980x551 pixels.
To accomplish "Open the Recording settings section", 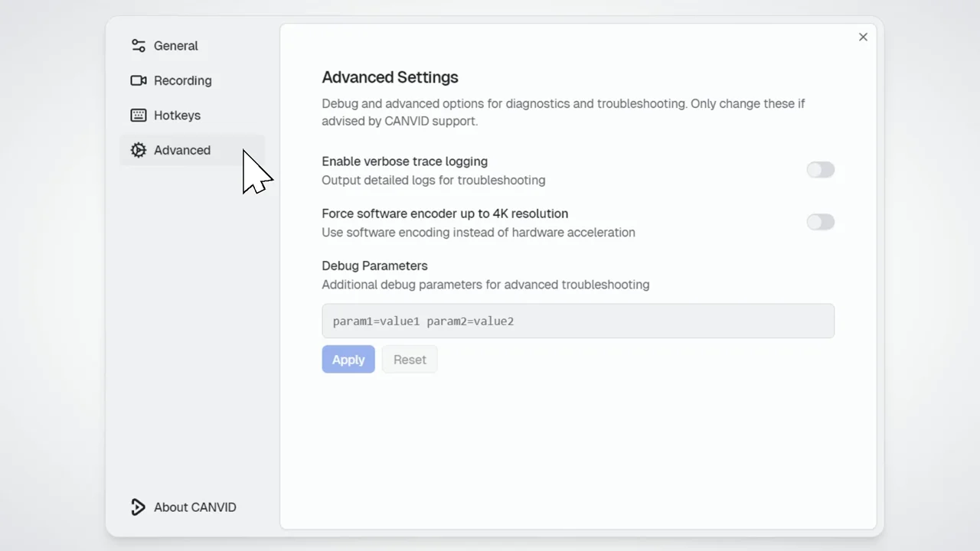I will [182, 80].
